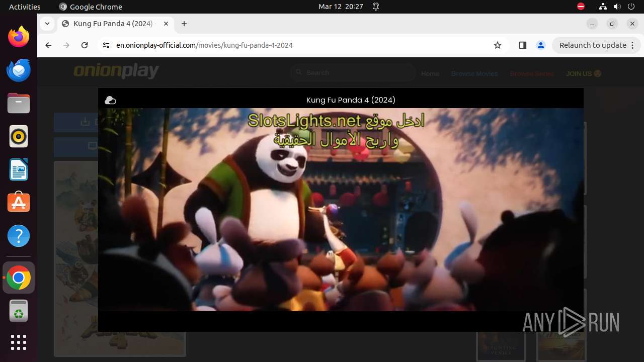This screenshot has height=362, width=644.
Task: Launch Thunderbird mail from the dock
Action: click(x=19, y=70)
